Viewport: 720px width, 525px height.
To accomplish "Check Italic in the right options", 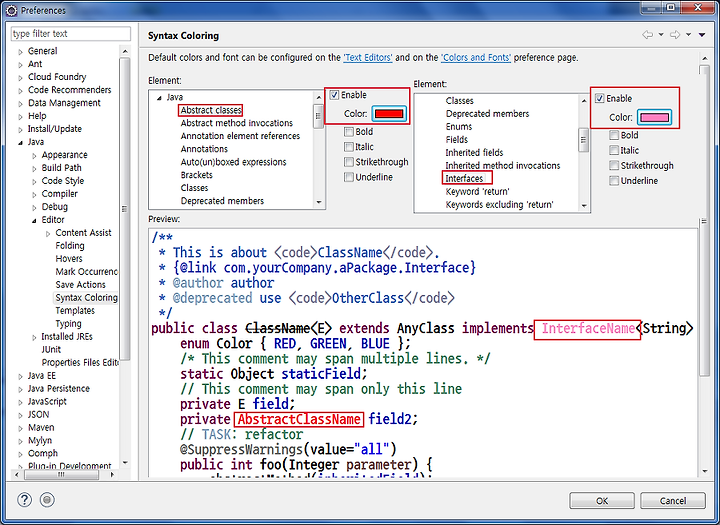I will click(614, 150).
